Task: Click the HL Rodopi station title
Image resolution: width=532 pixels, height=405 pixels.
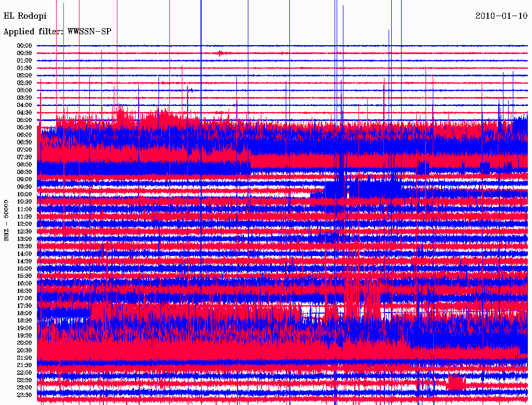Action: tap(25, 16)
